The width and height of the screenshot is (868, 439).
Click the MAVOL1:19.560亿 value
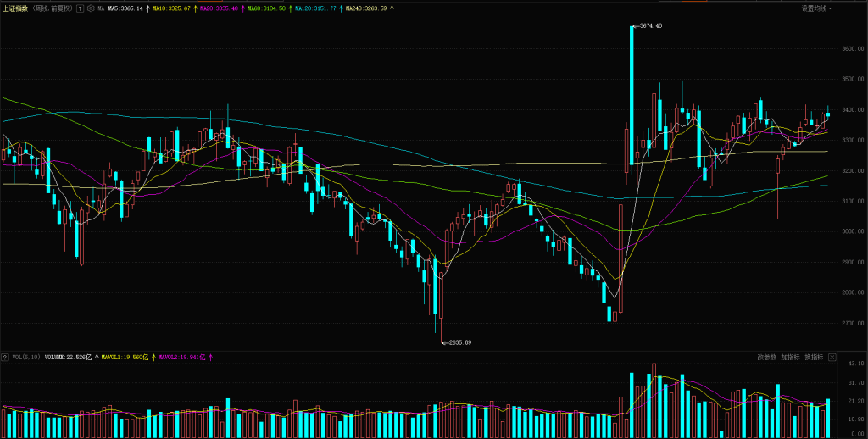coord(125,358)
